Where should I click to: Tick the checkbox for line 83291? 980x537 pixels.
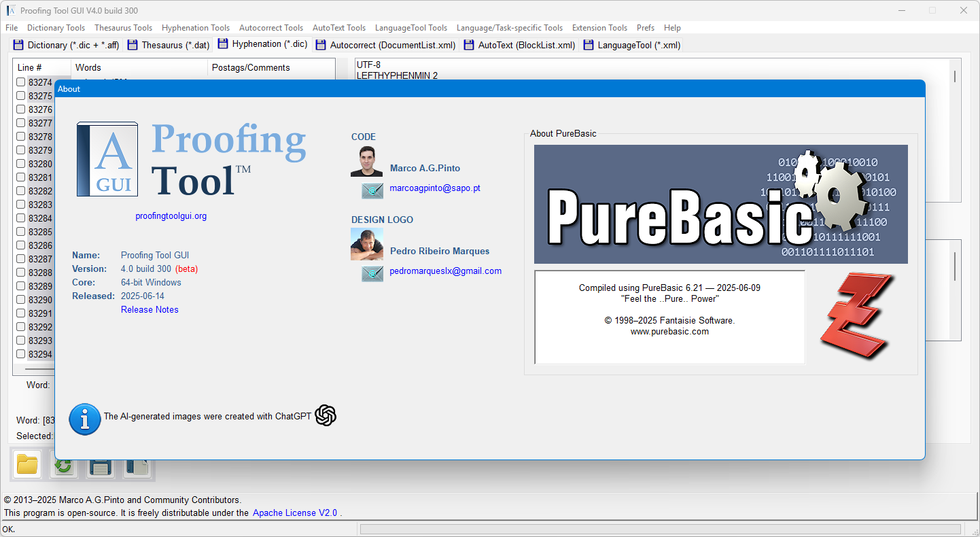21,313
